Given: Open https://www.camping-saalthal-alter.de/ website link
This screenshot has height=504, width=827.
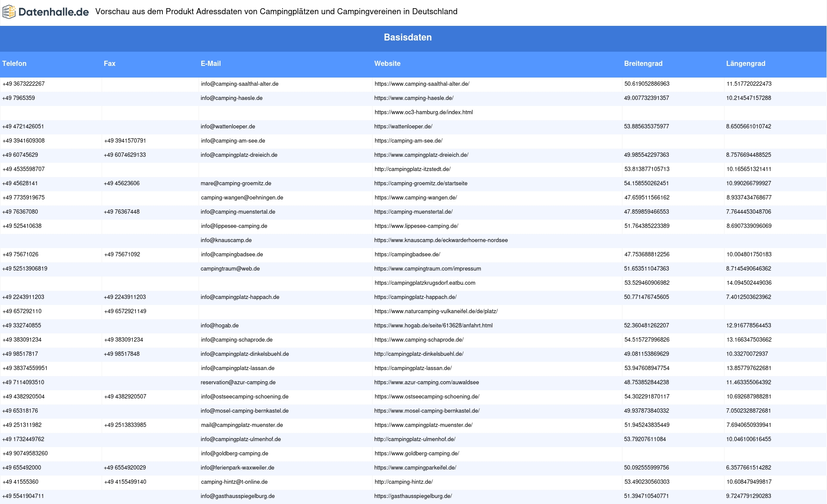Looking at the screenshot, I should coord(422,84).
